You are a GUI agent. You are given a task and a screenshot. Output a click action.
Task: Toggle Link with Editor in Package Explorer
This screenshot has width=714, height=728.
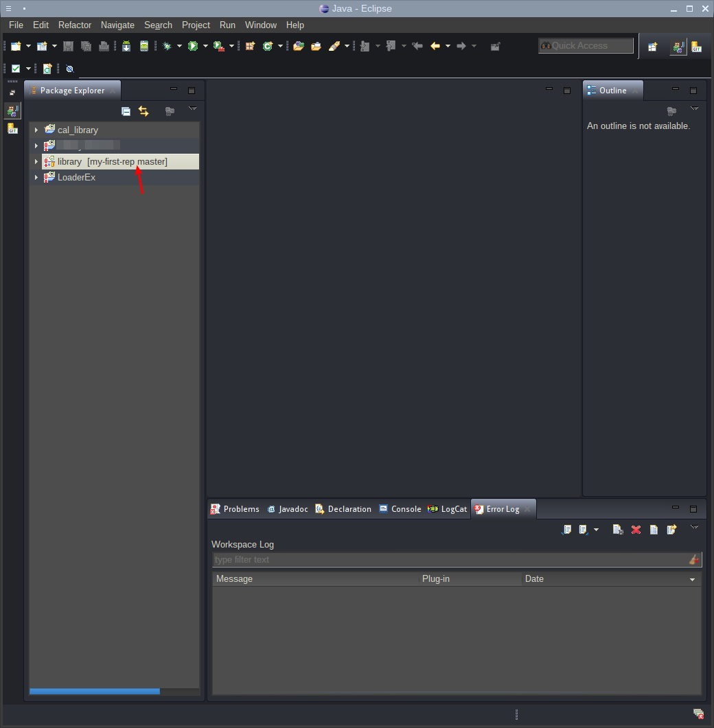(143, 110)
